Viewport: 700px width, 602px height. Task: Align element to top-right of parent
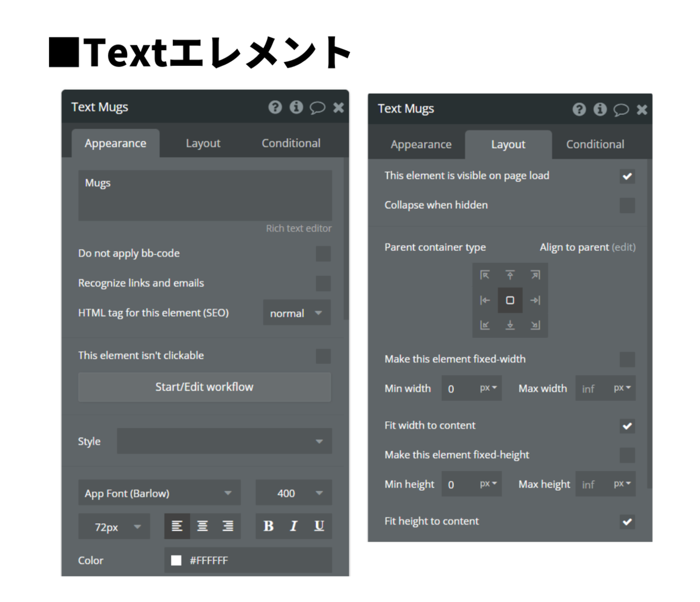pyautogui.click(x=535, y=275)
